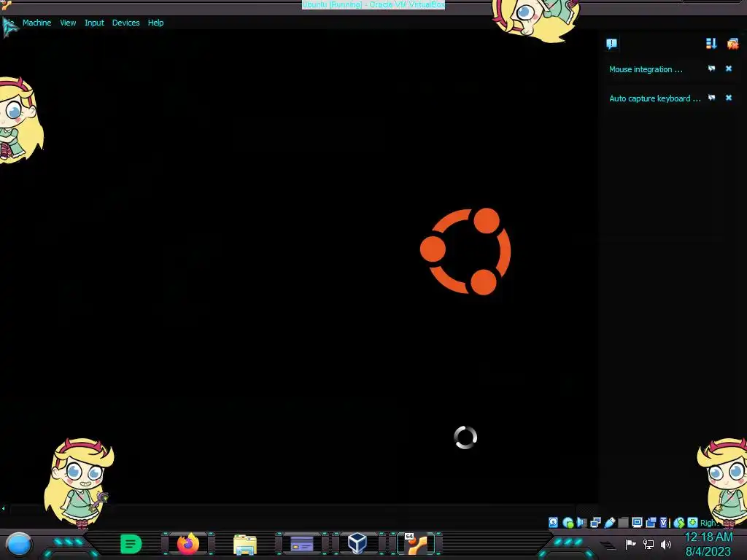Click the taskbar clock showing 12:18 AM
Image resolution: width=747 pixels, height=560 pixels.
point(708,537)
